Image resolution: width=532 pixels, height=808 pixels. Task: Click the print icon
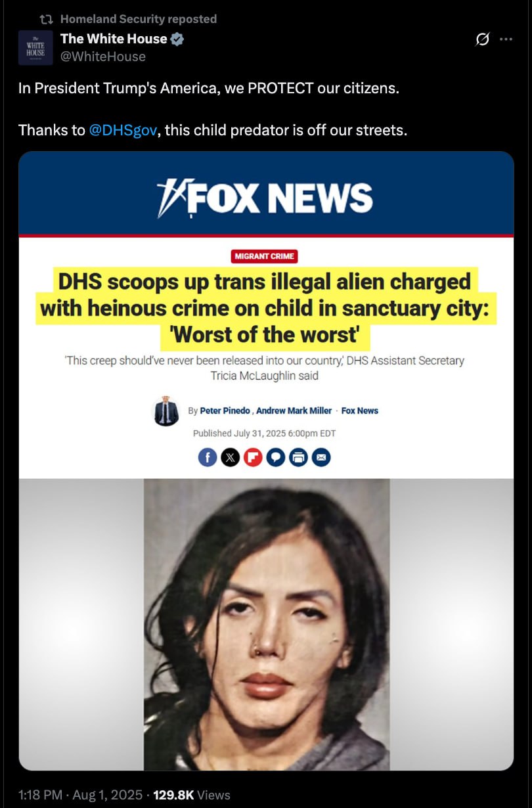298,457
